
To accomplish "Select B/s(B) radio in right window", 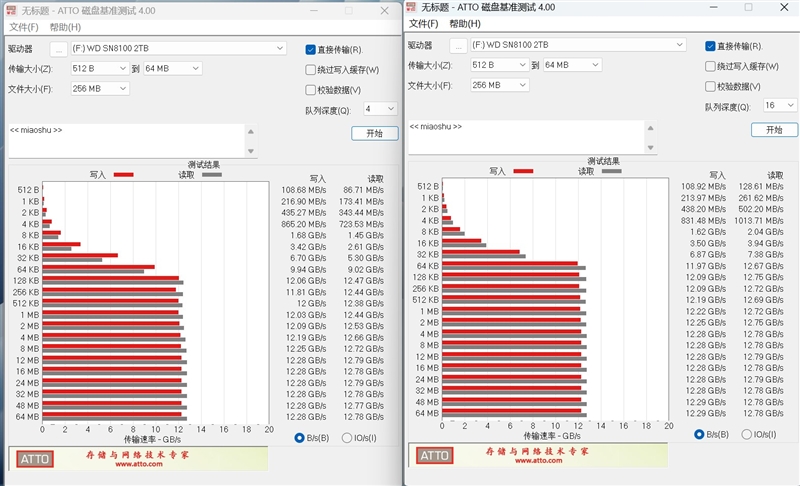I will tap(699, 434).
